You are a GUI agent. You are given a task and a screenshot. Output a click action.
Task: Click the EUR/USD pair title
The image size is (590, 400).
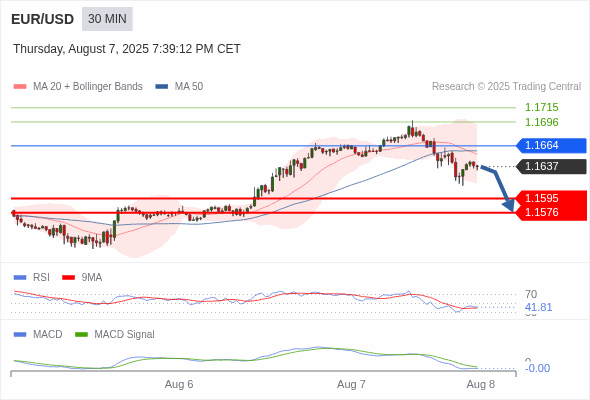[43, 19]
